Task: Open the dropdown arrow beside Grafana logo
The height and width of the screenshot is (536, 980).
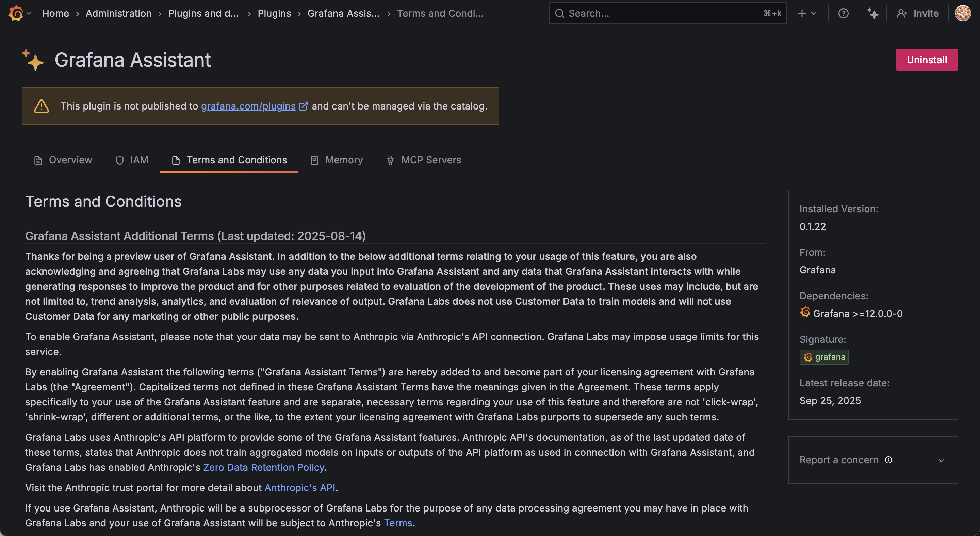Action: click(x=29, y=13)
